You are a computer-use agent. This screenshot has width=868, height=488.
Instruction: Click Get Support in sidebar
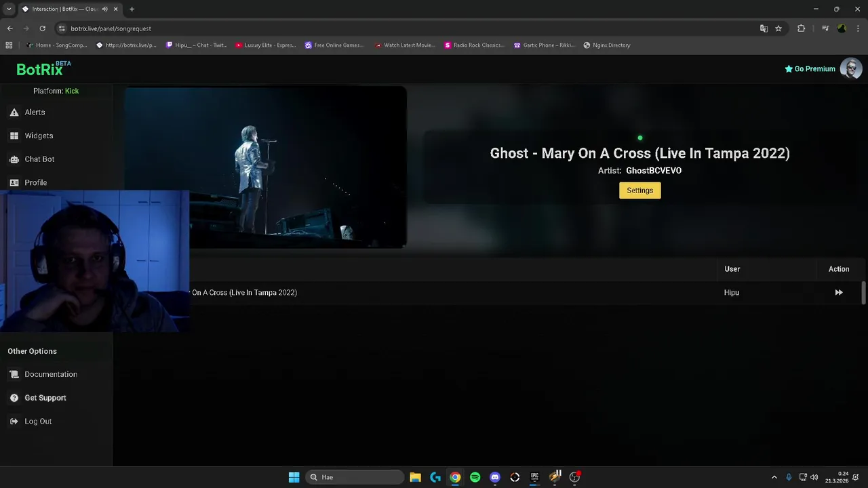pyautogui.click(x=45, y=398)
